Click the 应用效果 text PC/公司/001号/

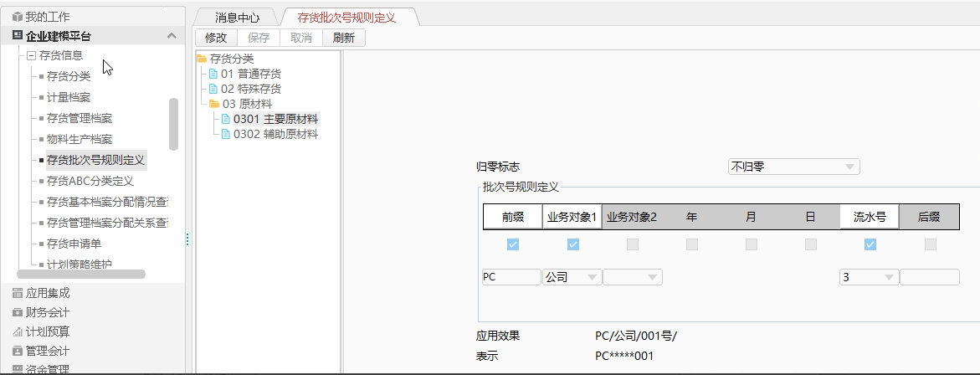tap(636, 336)
